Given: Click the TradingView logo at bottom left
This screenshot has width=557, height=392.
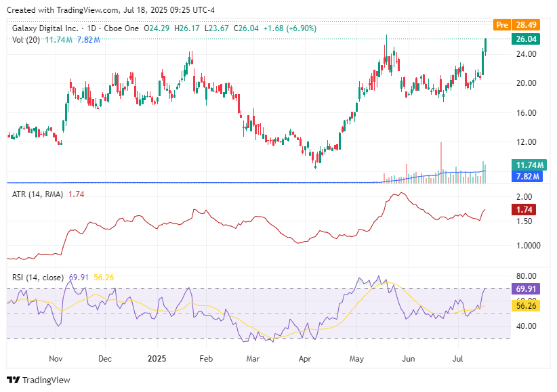Looking at the screenshot, I should pos(39,380).
